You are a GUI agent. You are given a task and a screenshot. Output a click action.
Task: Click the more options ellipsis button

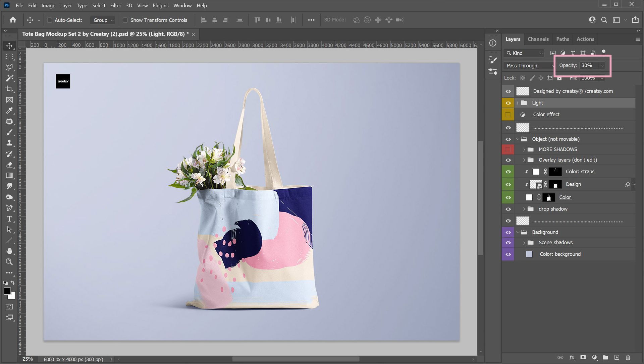tap(311, 20)
